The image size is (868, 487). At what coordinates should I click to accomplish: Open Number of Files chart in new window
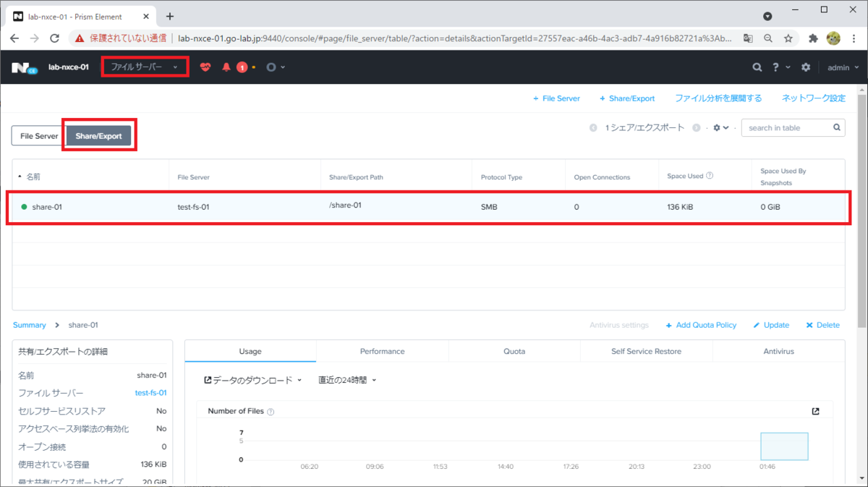[816, 411]
